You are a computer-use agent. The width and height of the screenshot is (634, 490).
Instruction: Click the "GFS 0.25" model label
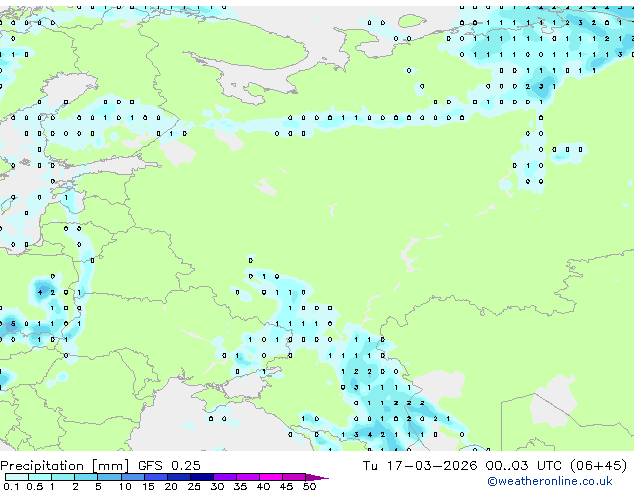coord(169,466)
